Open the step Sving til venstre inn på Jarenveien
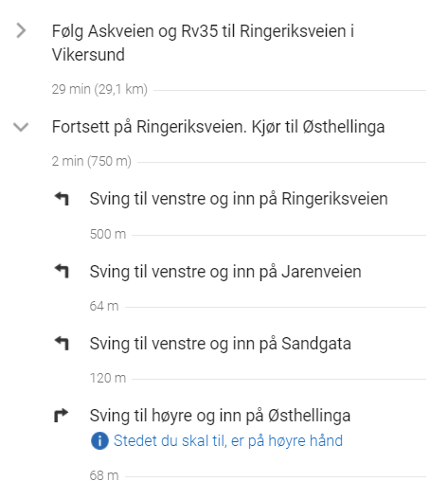The height and width of the screenshot is (499, 448). (x=225, y=272)
